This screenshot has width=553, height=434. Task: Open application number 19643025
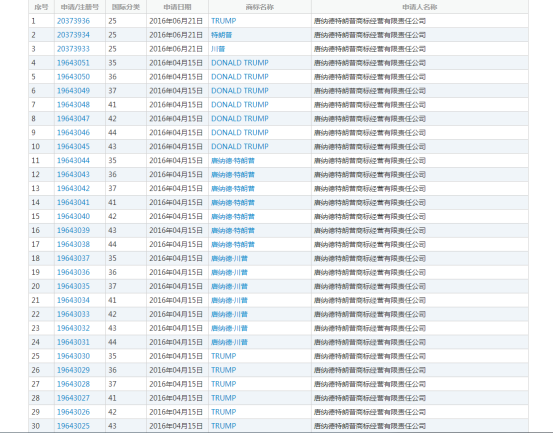click(73, 426)
